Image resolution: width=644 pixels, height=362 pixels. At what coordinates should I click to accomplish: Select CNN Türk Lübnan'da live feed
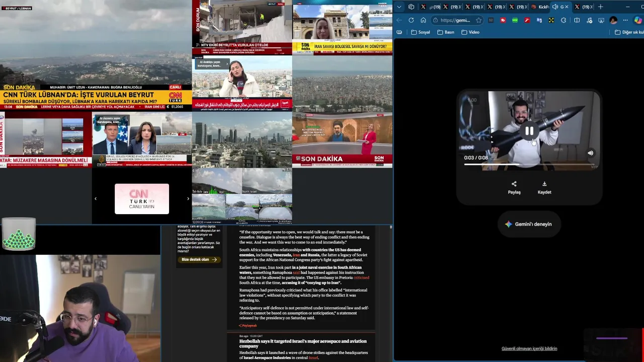click(96, 55)
